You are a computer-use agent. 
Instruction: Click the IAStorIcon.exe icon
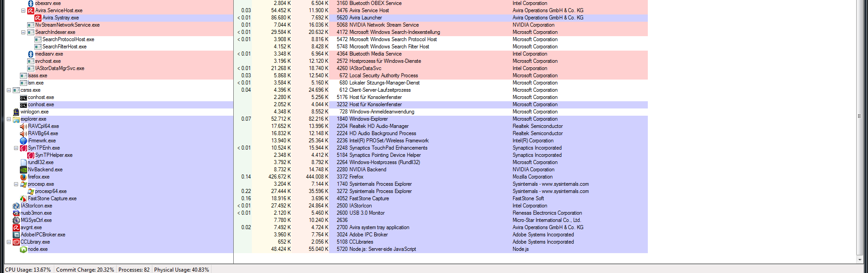(x=16, y=206)
